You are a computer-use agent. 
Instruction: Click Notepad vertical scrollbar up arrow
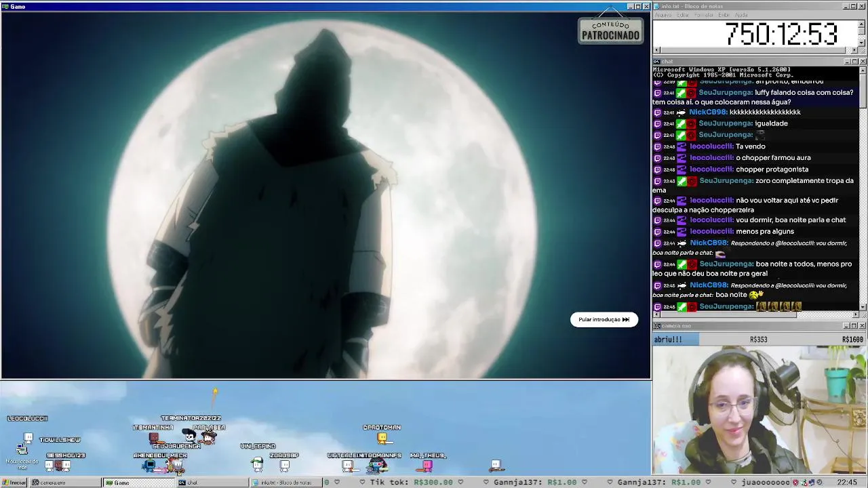coord(862,23)
